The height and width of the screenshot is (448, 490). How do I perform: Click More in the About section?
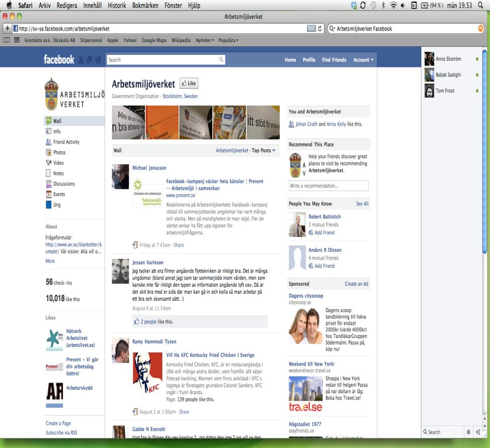[50, 261]
